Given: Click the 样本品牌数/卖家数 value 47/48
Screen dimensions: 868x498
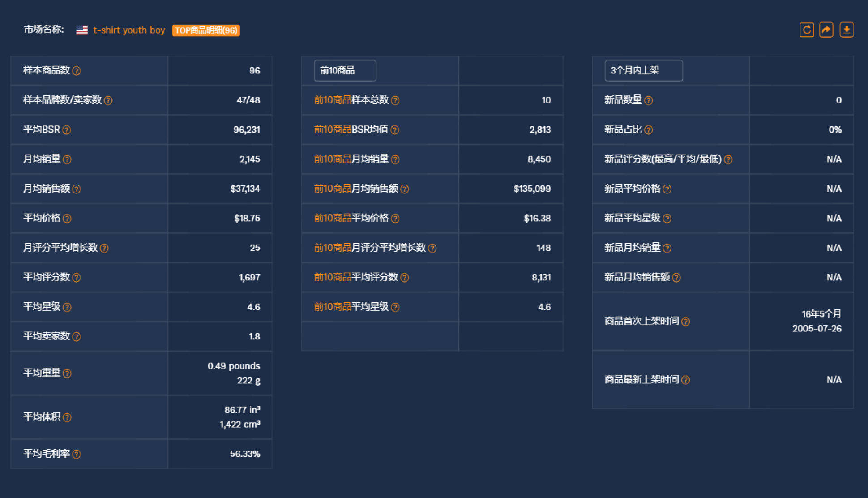Looking at the screenshot, I should pos(248,100).
